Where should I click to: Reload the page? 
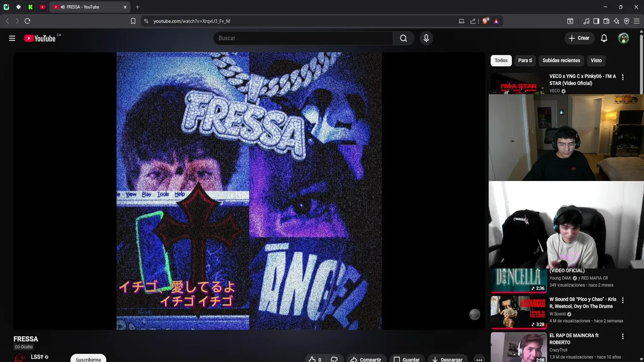pyautogui.click(x=28, y=21)
